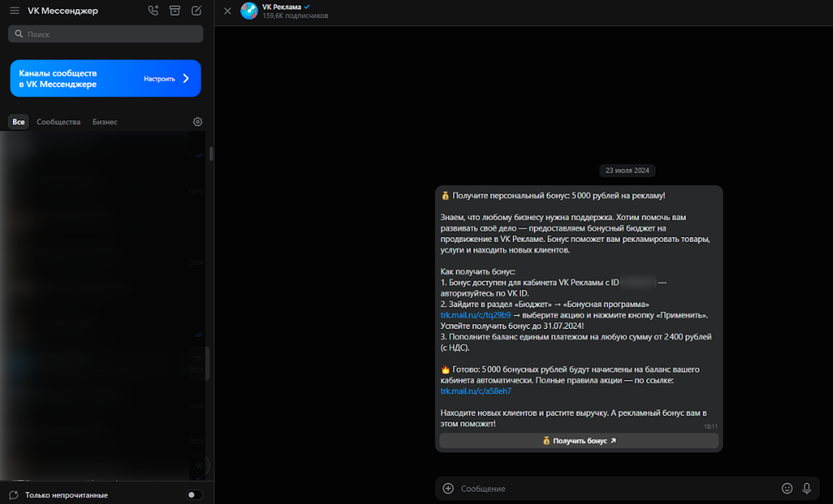Toggle the Только непрочитанные switch
833x504 pixels.
(x=195, y=495)
